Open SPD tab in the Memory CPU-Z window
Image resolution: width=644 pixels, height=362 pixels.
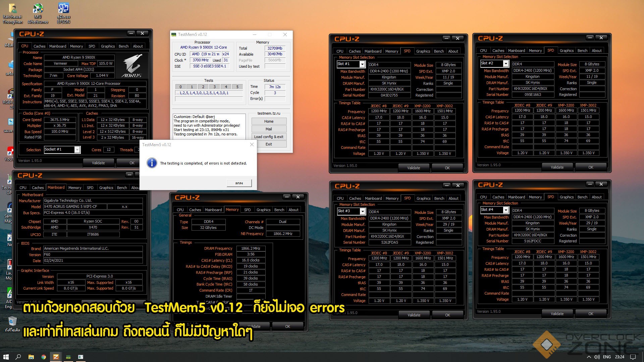click(x=247, y=210)
